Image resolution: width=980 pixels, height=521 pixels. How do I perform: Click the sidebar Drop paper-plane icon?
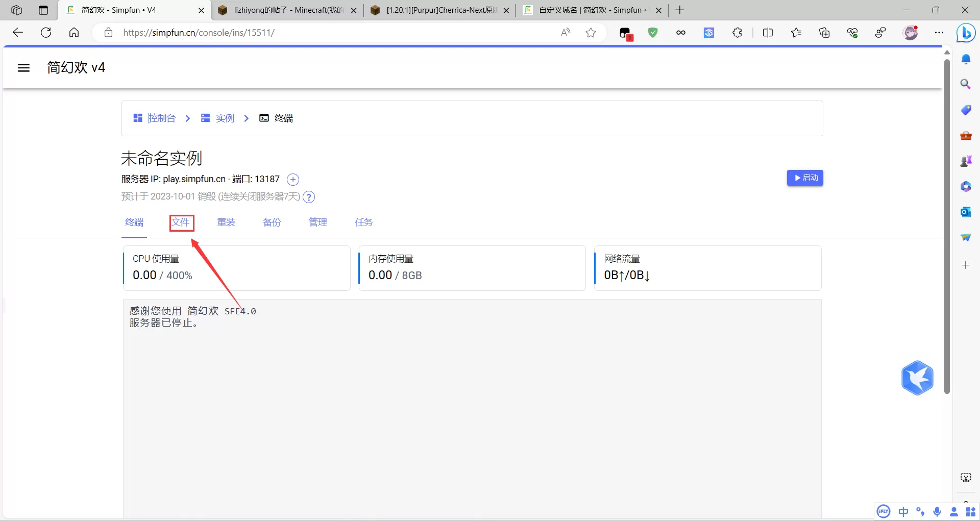[966, 237]
